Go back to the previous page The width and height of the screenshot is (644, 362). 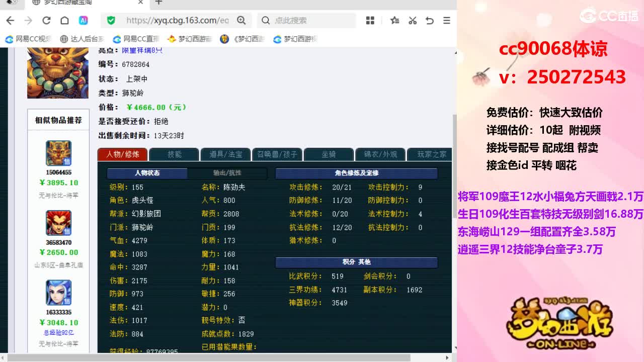point(10,21)
